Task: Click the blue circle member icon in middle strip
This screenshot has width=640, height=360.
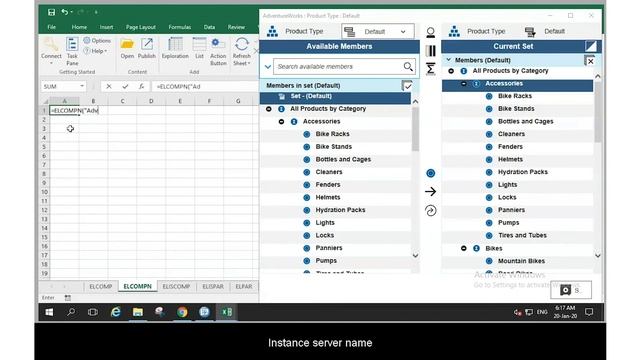Action: (430, 173)
